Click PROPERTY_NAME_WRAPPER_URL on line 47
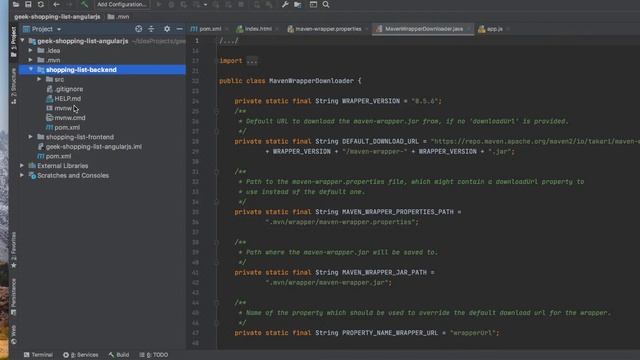This screenshot has height=360, width=640. pos(390,333)
